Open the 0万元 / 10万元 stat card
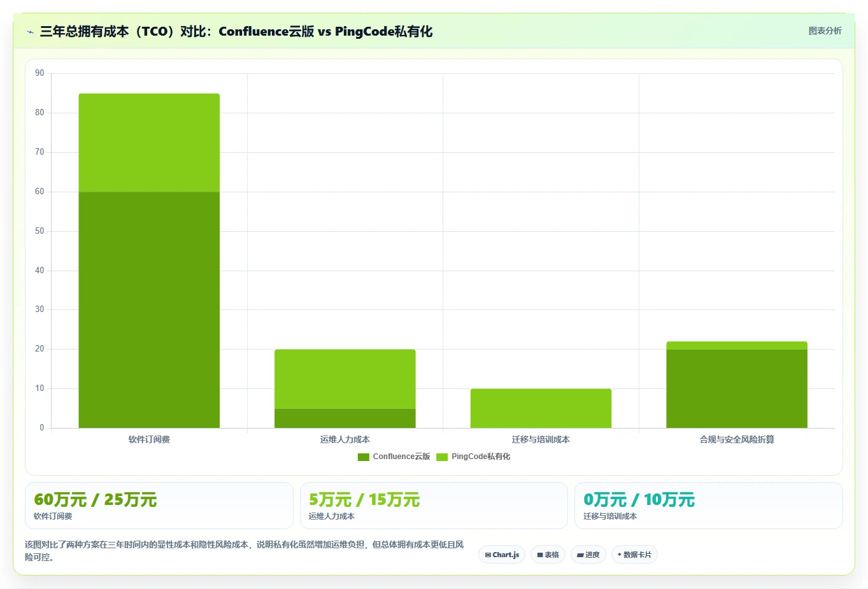Viewport: 868px width, 589px height. coord(709,506)
